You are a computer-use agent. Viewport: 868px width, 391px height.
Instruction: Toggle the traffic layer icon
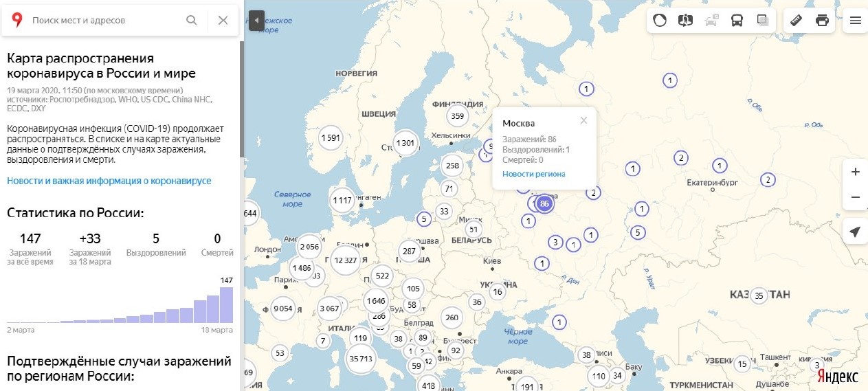660,20
